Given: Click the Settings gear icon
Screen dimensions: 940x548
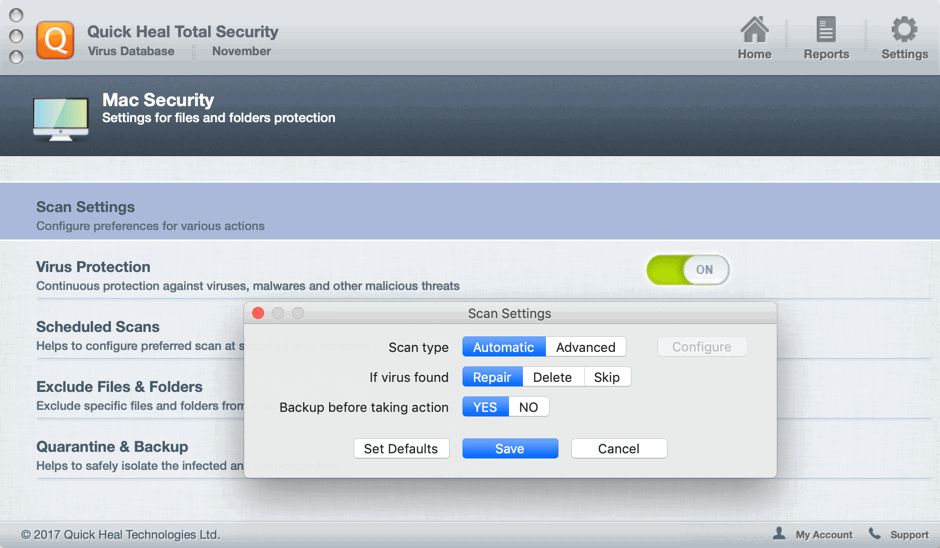Looking at the screenshot, I should coord(904,30).
